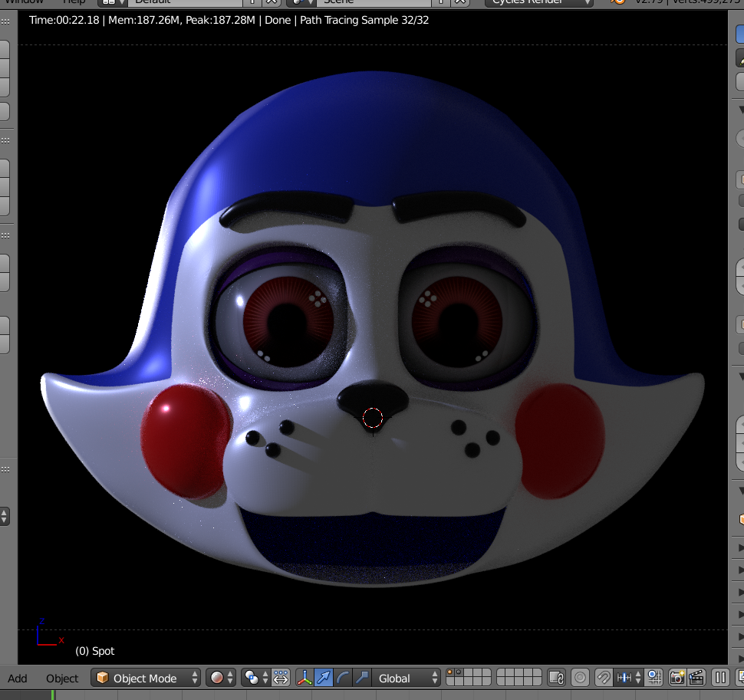Toggle first scene layer button

click(450, 673)
